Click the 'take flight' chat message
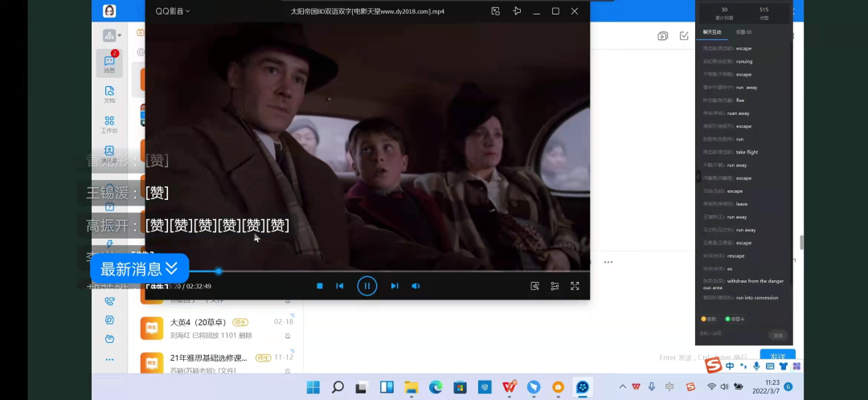868x400 pixels. 747,152
